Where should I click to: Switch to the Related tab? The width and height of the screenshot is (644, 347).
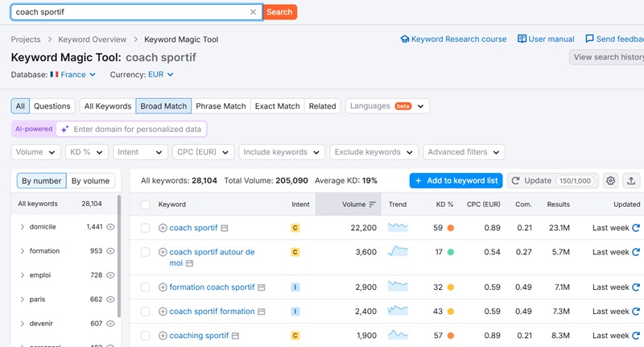[323, 106]
